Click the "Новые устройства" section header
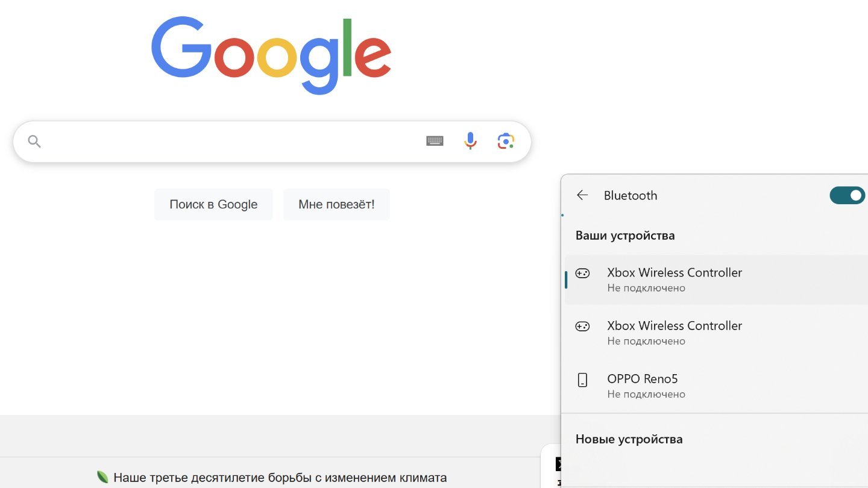 tap(629, 439)
